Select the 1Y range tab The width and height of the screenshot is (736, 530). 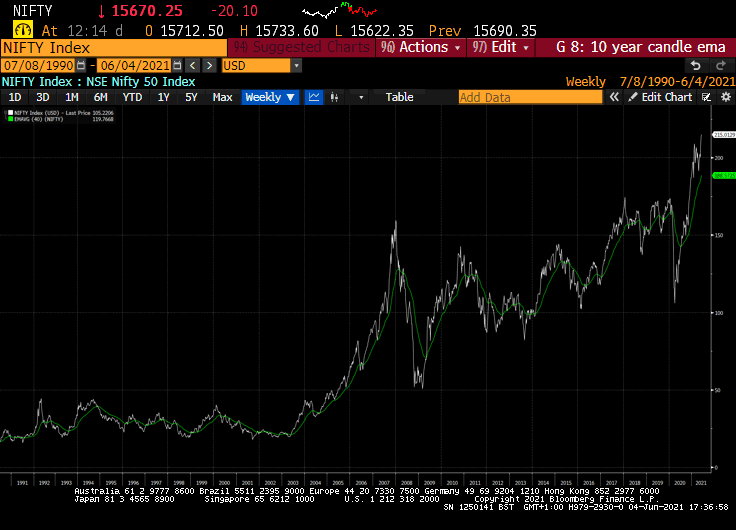click(x=163, y=97)
